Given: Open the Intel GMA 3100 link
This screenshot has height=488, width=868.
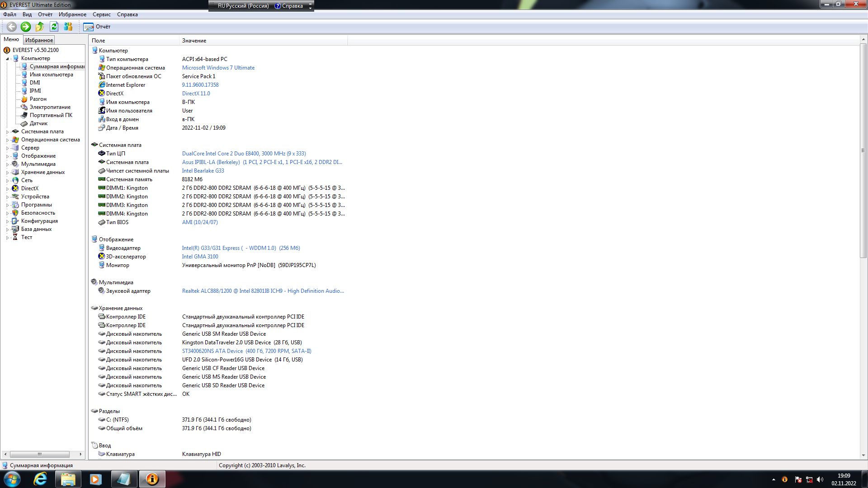Looking at the screenshot, I should (x=200, y=257).
